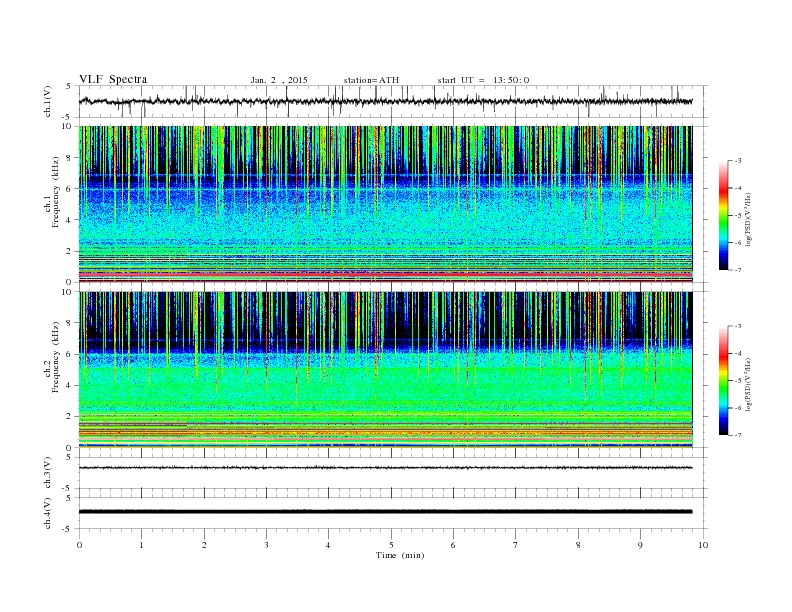This screenshot has height=612, width=792.
Task: Click the "-7" tick on the upper colorbar
Action: coord(737,270)
